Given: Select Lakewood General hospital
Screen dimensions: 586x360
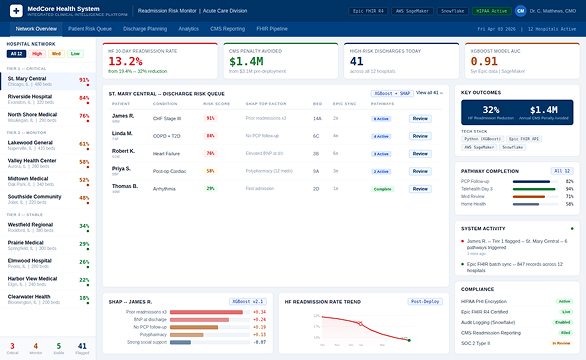Looking at the screenshot, I should point(48,145).
